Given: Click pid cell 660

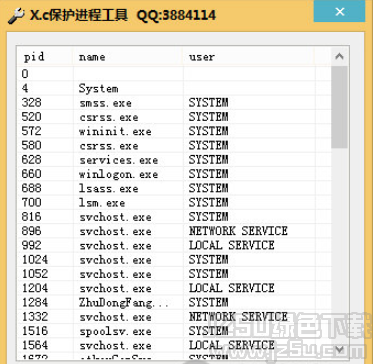Looking at the screenshot, I should tap(32, 174).
